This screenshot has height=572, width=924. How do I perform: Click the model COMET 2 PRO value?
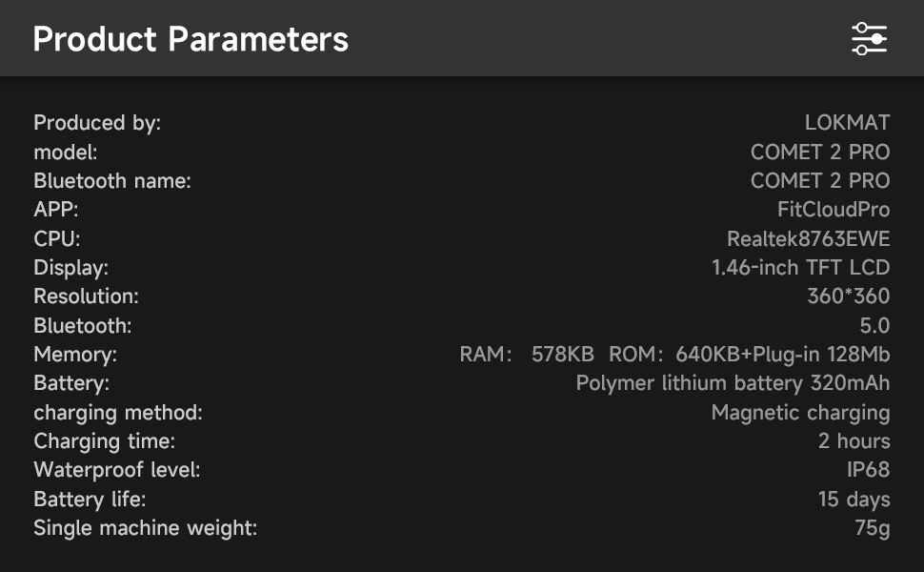point(820,153)
